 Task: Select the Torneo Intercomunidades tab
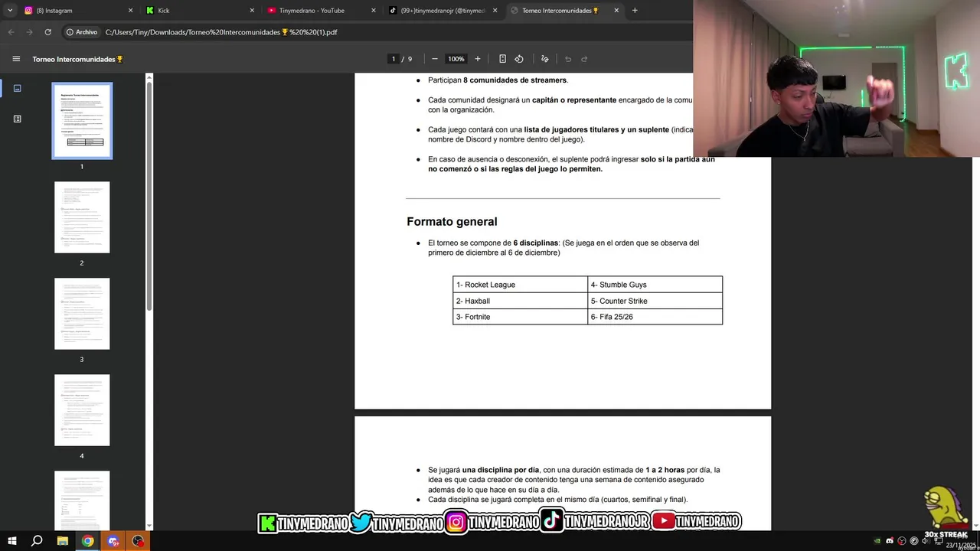(x=564, y=11)
